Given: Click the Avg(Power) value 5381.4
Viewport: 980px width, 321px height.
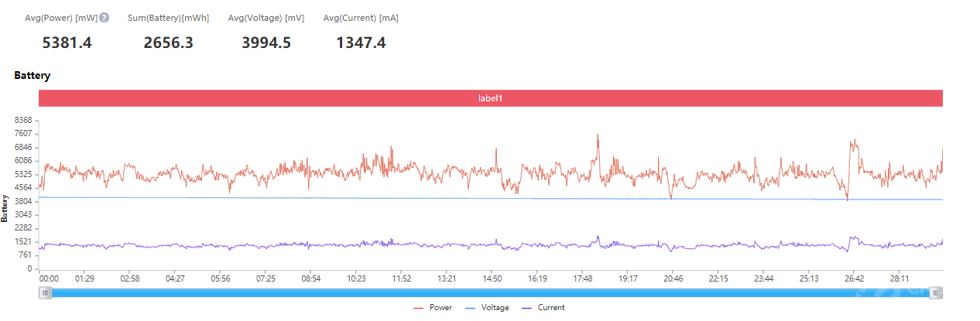Looking at the screenshot, I should (x=67, y=43).
